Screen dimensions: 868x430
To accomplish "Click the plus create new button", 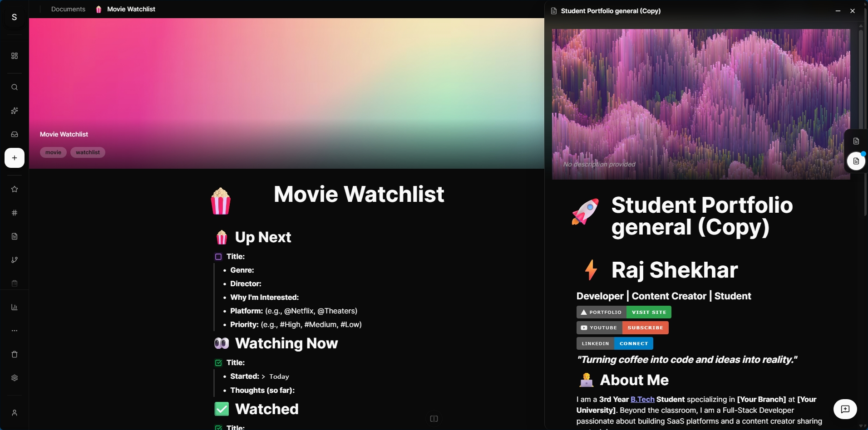I will pos(15,158).
